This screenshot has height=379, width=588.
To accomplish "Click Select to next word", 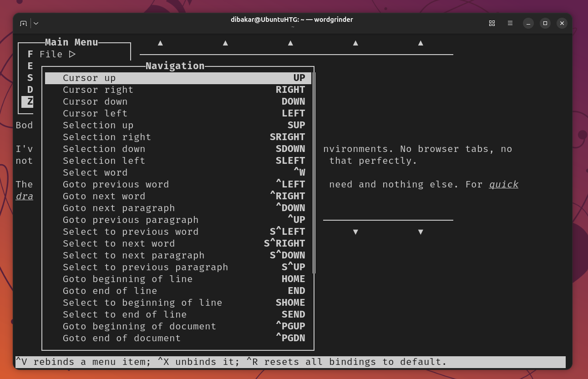I will [x=178, y=243].
